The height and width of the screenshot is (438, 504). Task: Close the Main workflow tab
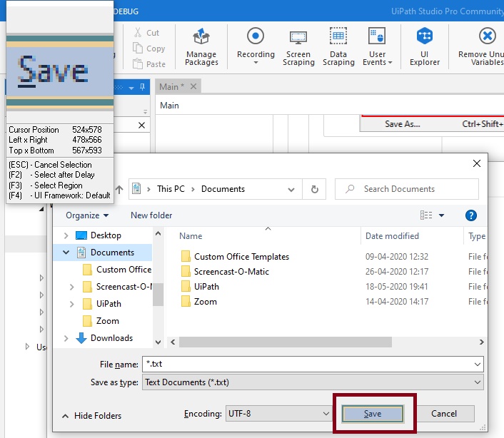[x=193, y=86]
